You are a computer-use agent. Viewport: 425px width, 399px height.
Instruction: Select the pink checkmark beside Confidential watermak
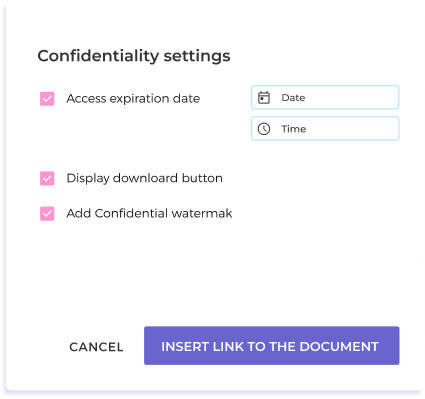click(x=47, y=214)
